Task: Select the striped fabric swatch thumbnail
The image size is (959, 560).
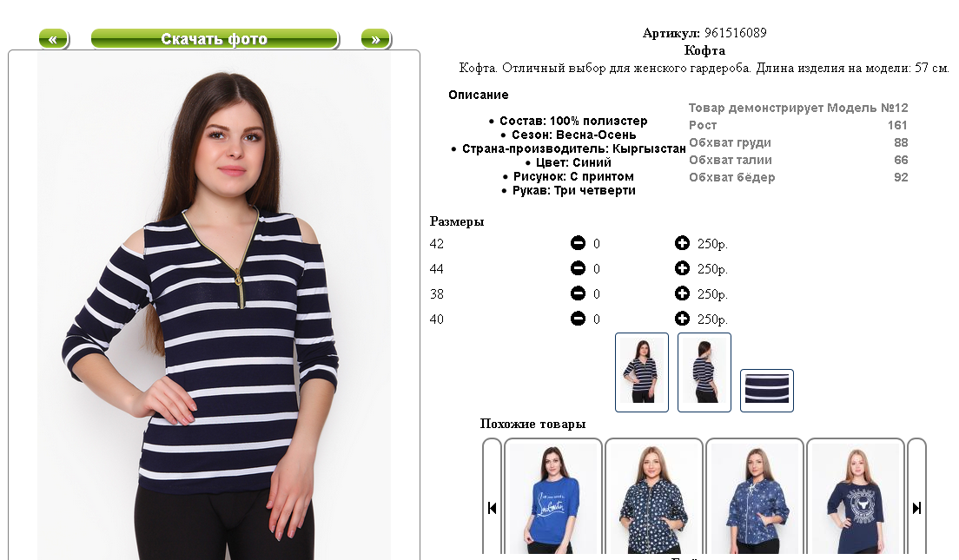Action: [767, 390]
